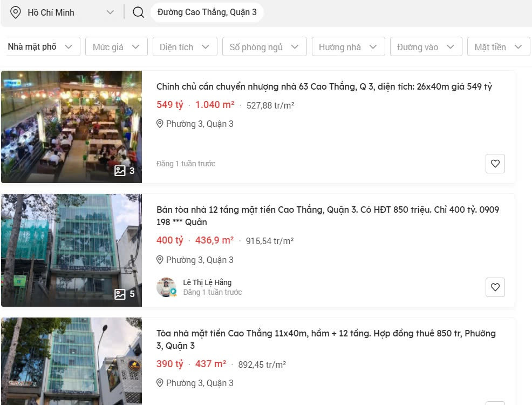Save the 549 tỷ listing with heart icon
This screenshot has width=532, height=405.
coord(495,164)
